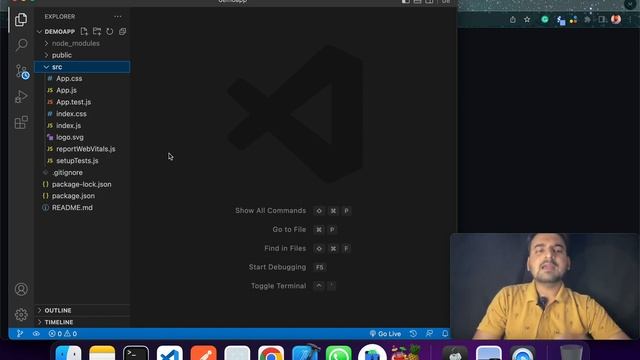Open the Accounts menu icon
640x360 pixels.
click(21, 289)
